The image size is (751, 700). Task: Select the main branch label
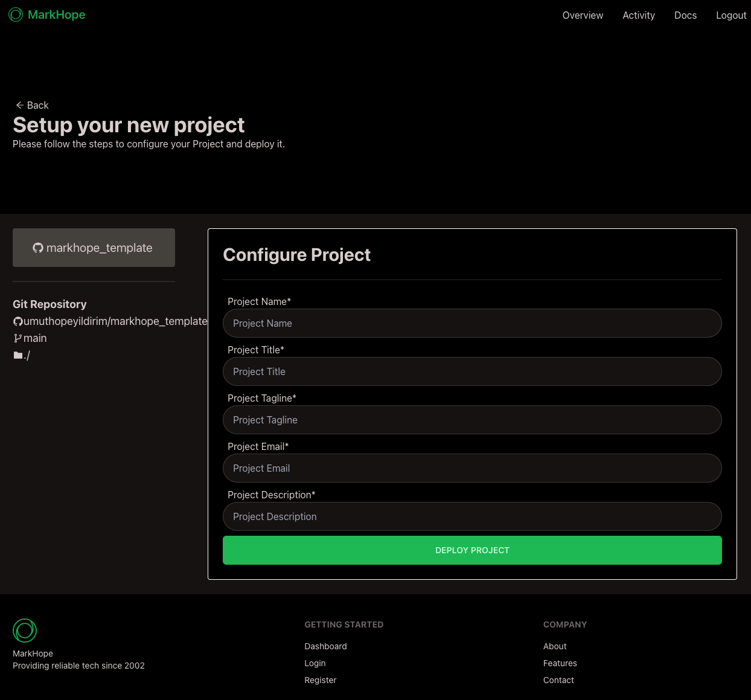[35, 338]
